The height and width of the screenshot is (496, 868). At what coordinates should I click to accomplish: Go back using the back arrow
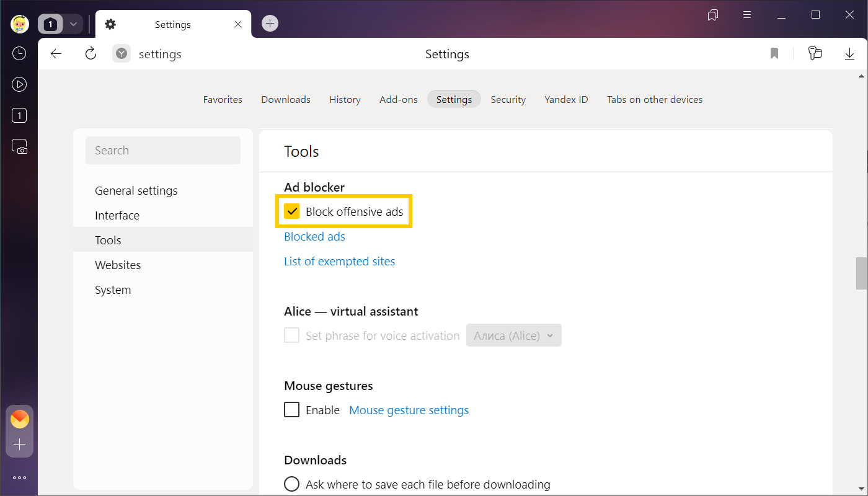[56, 54]
